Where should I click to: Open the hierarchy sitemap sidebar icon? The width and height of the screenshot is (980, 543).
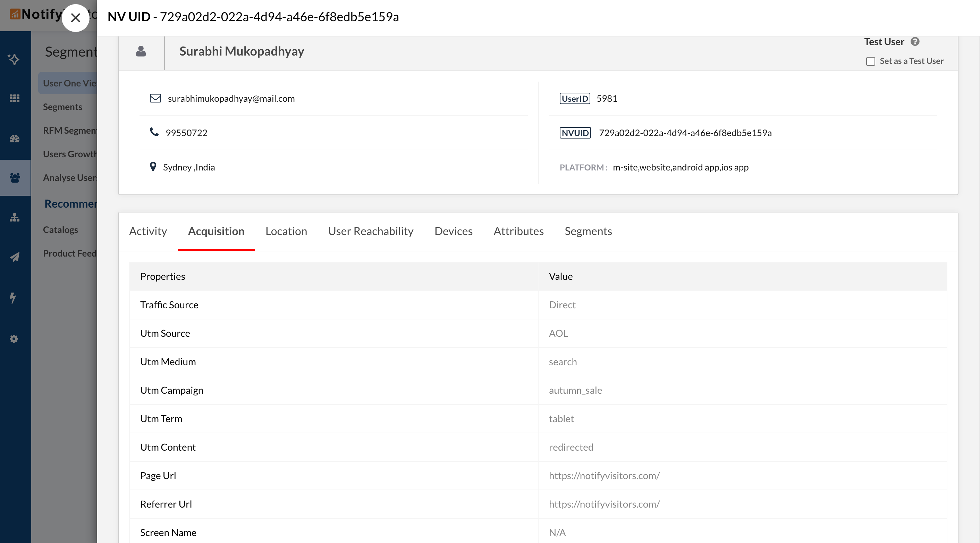click(x=15, y=218)
